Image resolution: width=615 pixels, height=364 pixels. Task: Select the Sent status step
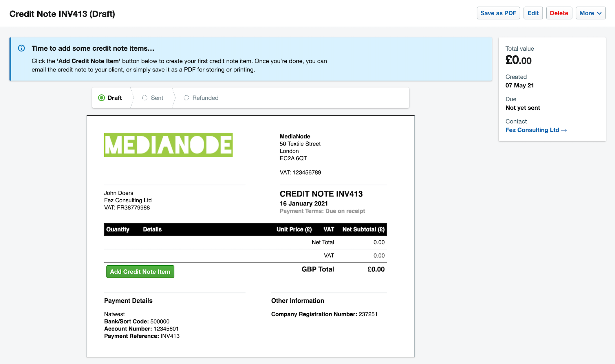153,98
